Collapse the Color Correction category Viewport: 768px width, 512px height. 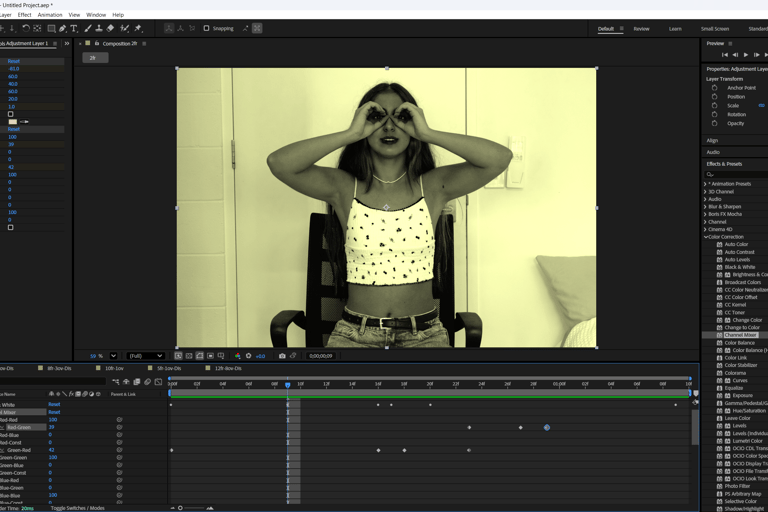[x=706, y=237]
